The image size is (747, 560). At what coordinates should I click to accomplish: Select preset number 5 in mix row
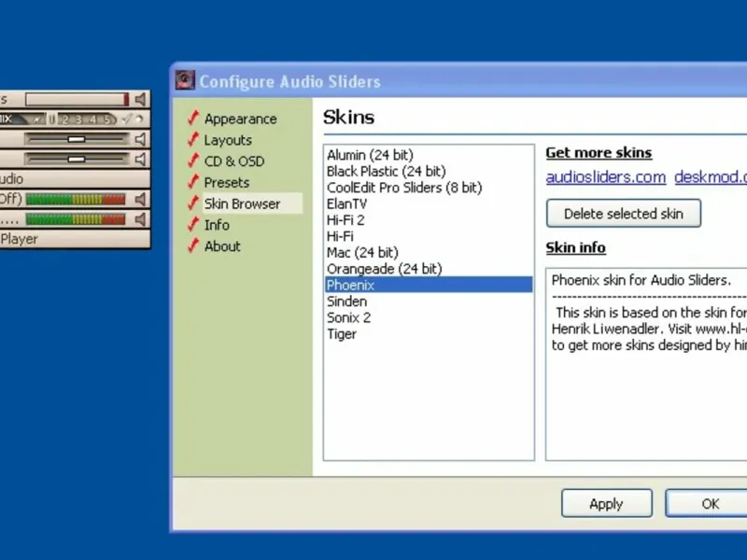tap(107, 119)
